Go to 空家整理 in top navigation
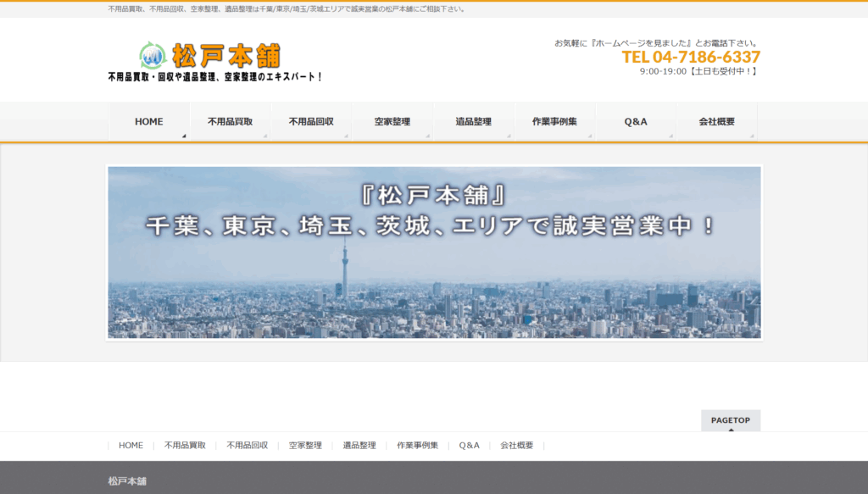This screenshot has height=494, width=868. coord(392,122)
